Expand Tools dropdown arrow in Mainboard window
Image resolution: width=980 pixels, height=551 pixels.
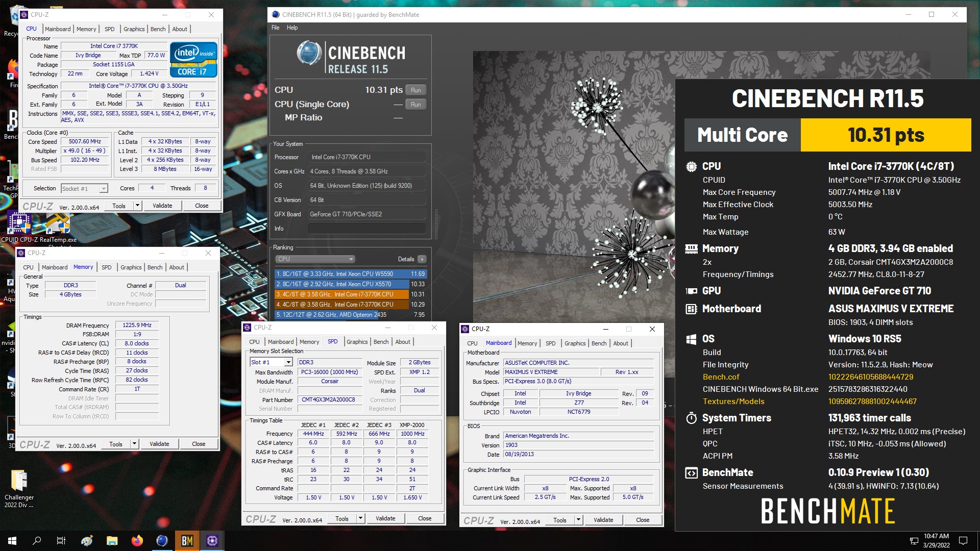pyautogui.click(x=578, y=520)
